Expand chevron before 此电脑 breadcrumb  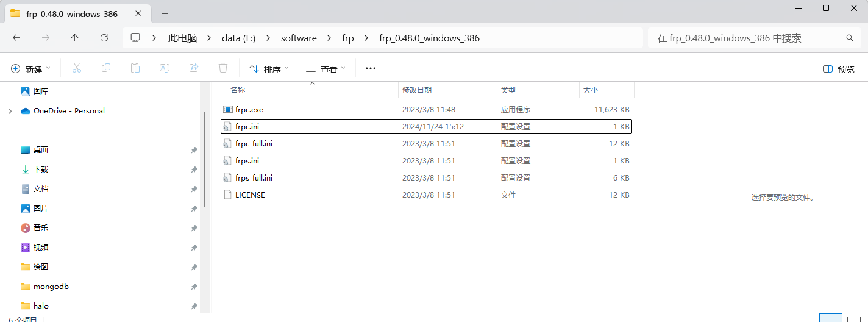(155, 38)
